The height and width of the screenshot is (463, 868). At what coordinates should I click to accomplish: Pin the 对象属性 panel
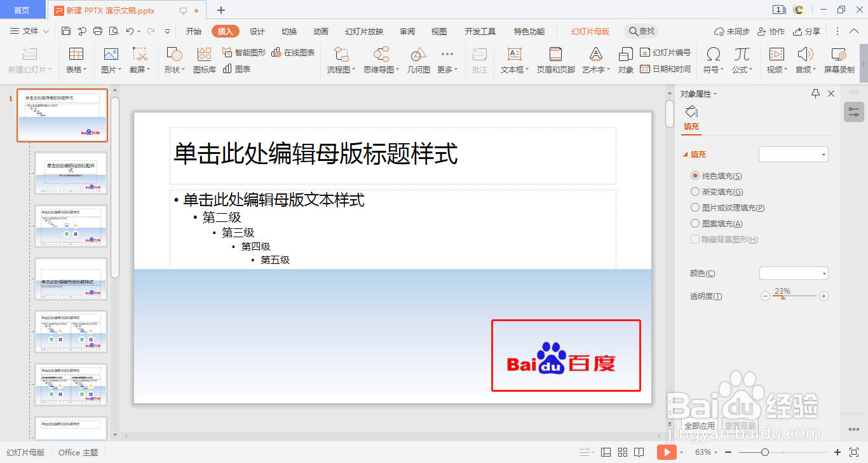(x=816, y=93)
